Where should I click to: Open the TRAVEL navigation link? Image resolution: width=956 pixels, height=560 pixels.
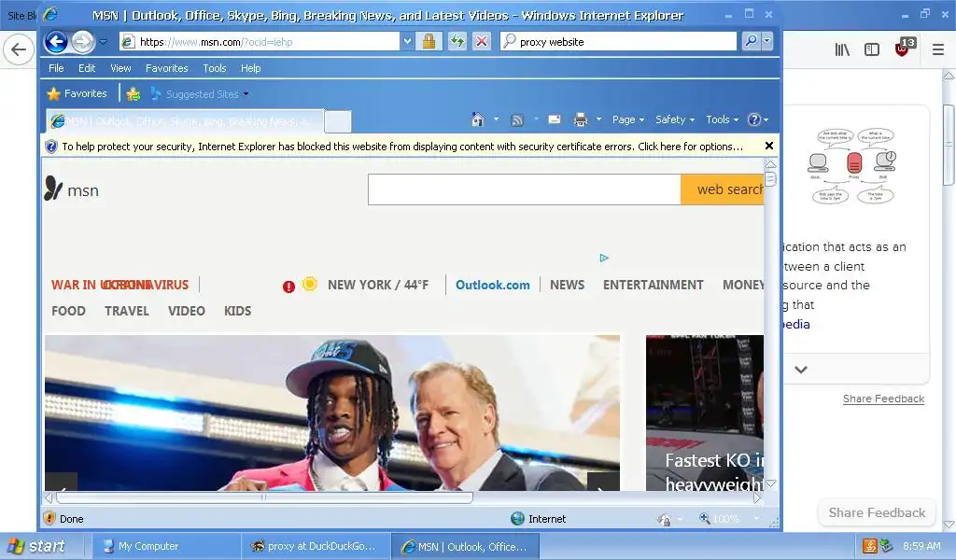coord(127,312)
